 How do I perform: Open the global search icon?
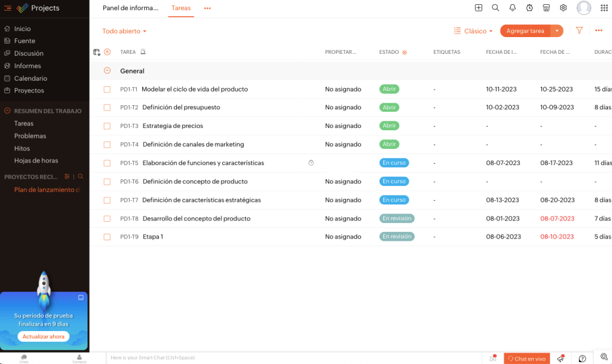coord(495,8)
